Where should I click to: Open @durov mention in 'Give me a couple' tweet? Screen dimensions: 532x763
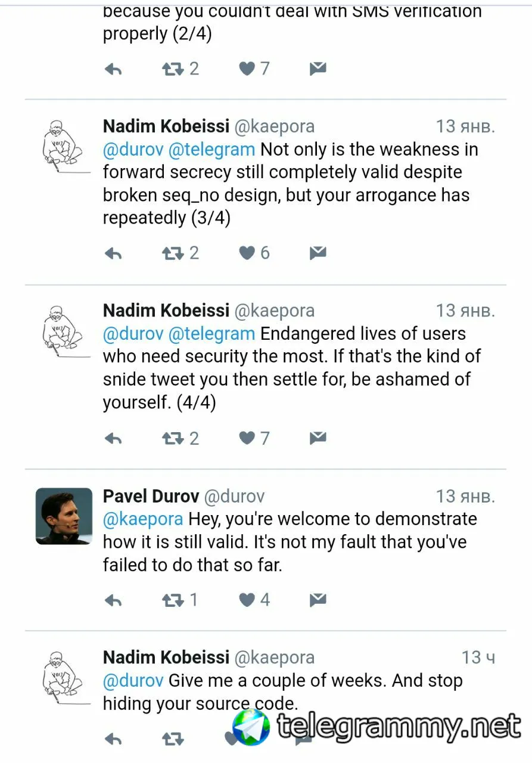(133, 681)
